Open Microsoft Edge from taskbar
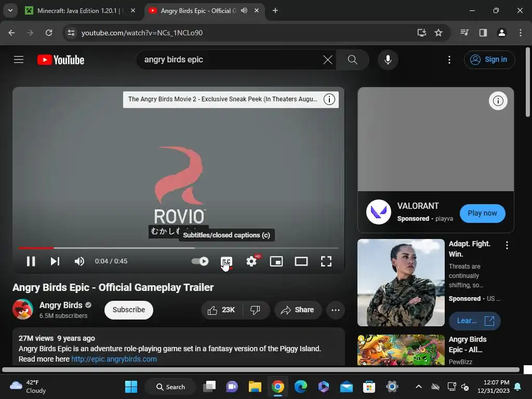Screen dimensions: 532x399 [301, 387]
